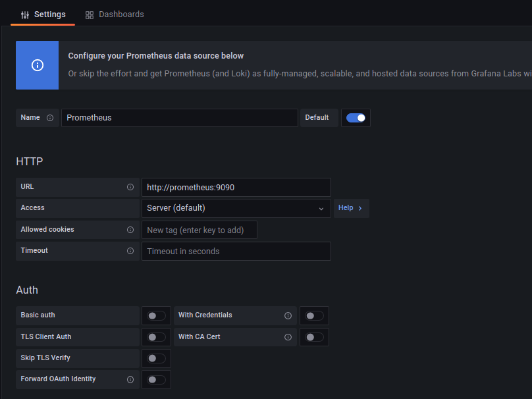Screen dimensions: 532x399
Task: Click the With CA Cert info icon
Action: [288, 337]
